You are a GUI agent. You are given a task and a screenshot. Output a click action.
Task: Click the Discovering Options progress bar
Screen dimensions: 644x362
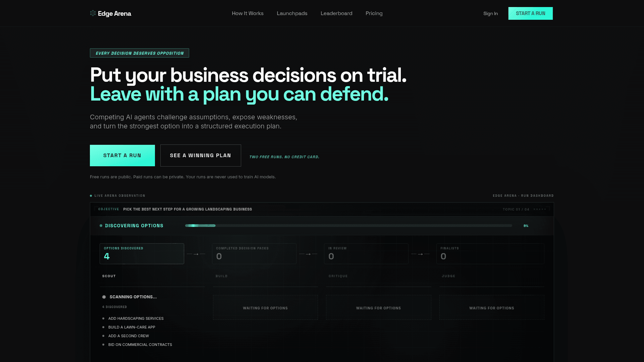pyautogui.click(x=348, y=226)
